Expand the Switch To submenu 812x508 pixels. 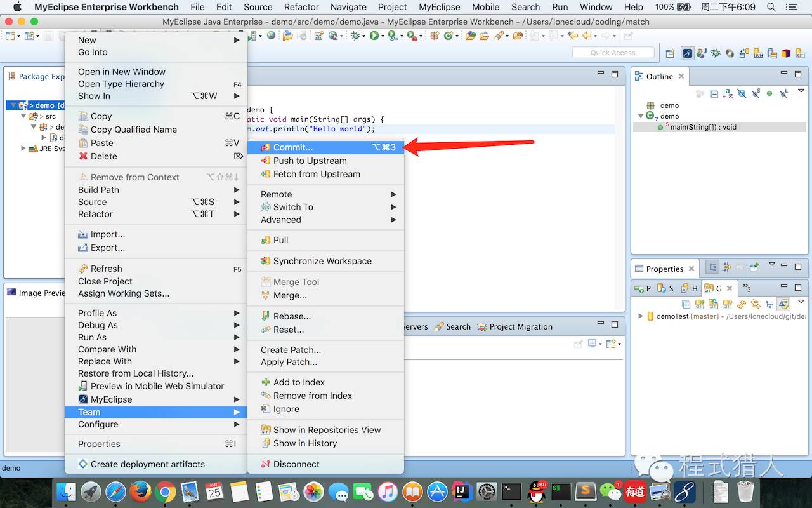pyautogui.click(x=325, y=207)
